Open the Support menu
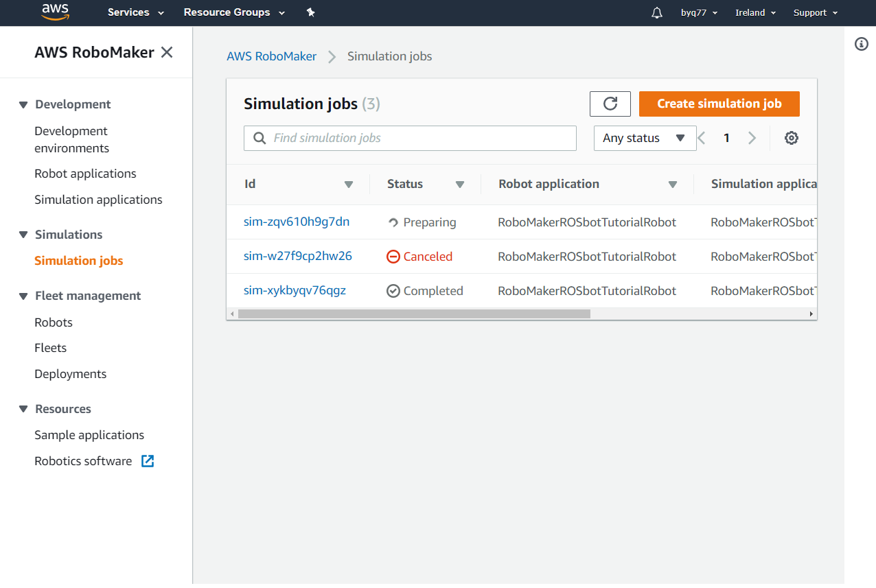This screenshot has width=876, height=588. click(x=816, y=12)
